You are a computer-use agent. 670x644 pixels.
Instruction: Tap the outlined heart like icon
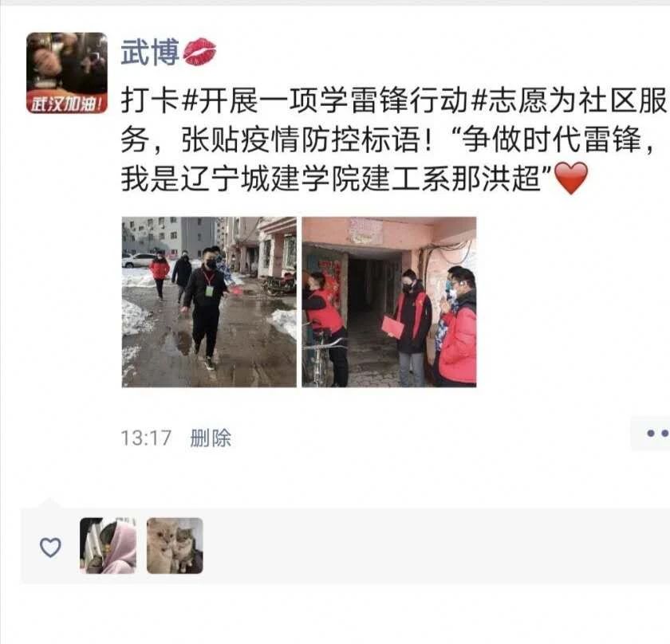pos(50,547)
